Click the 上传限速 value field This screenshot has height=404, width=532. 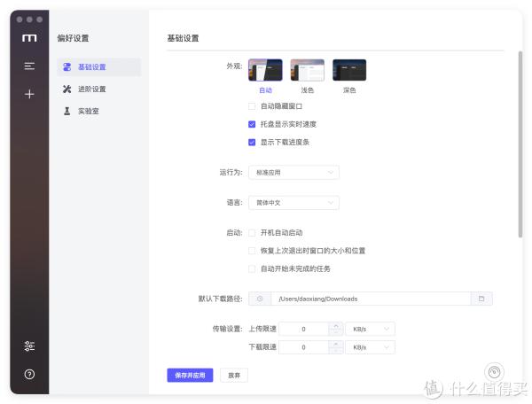303,329
